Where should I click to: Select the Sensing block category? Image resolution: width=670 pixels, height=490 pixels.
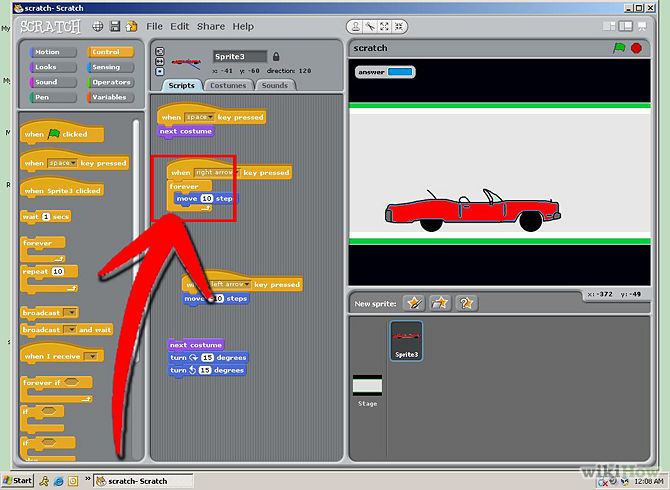click(110, 67)
